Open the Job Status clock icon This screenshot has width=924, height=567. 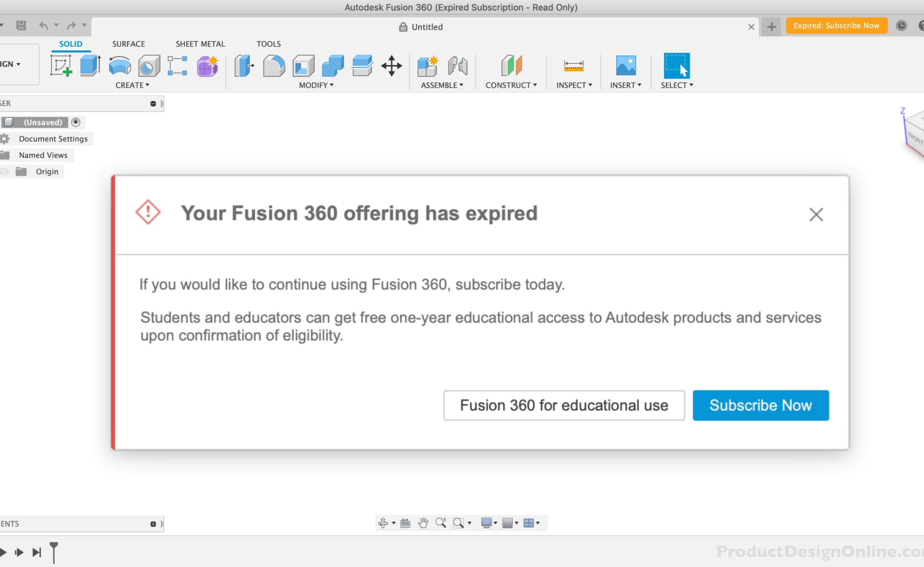click(901, 26)
